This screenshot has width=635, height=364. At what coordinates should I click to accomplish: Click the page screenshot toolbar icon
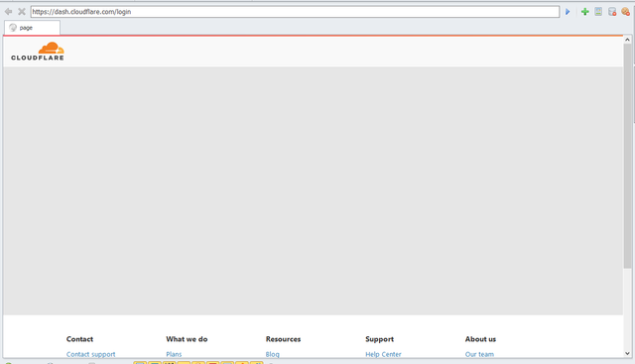pos(598,12)
